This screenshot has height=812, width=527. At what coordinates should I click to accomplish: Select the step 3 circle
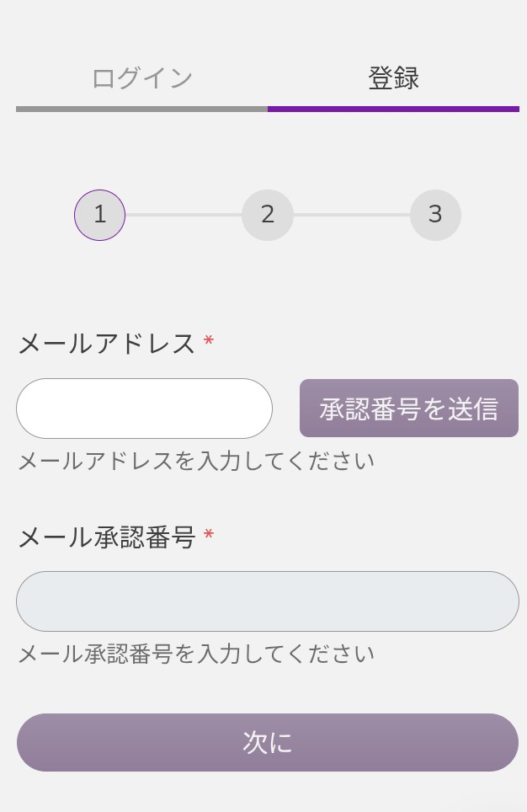coord(435,215)
